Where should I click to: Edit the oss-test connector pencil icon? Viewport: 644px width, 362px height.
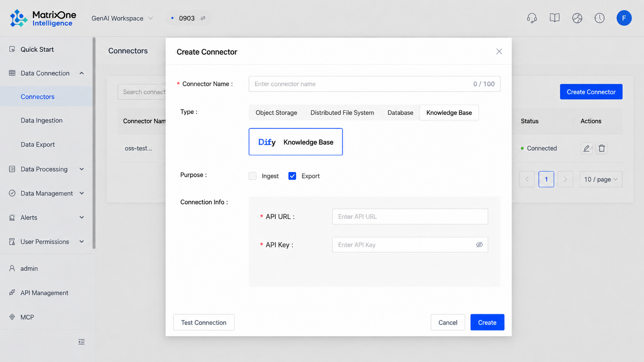586,148
